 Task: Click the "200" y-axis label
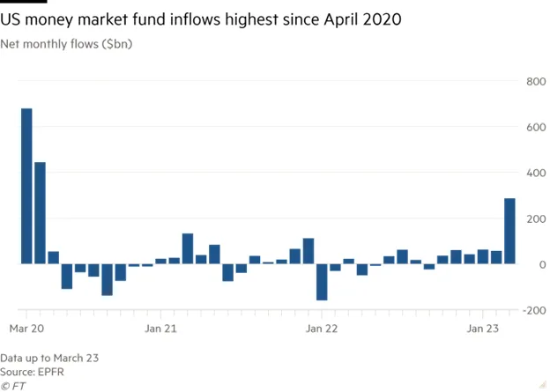click(537, 218)
